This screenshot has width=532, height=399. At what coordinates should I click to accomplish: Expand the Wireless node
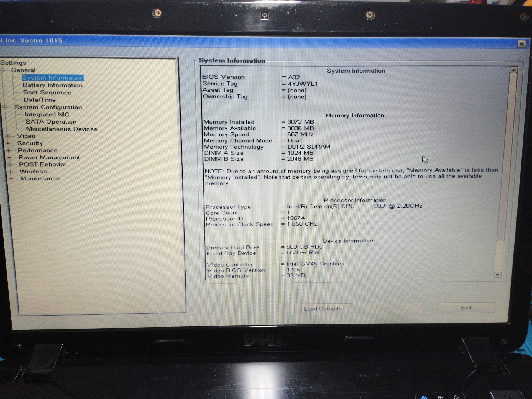[x=11, y=172]
